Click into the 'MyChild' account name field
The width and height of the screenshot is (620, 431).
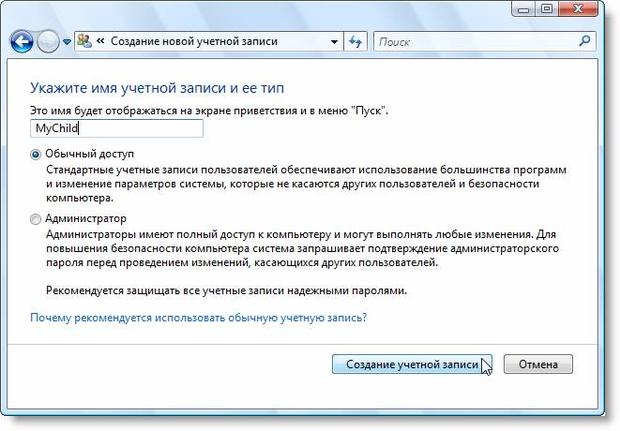[117, 128]
